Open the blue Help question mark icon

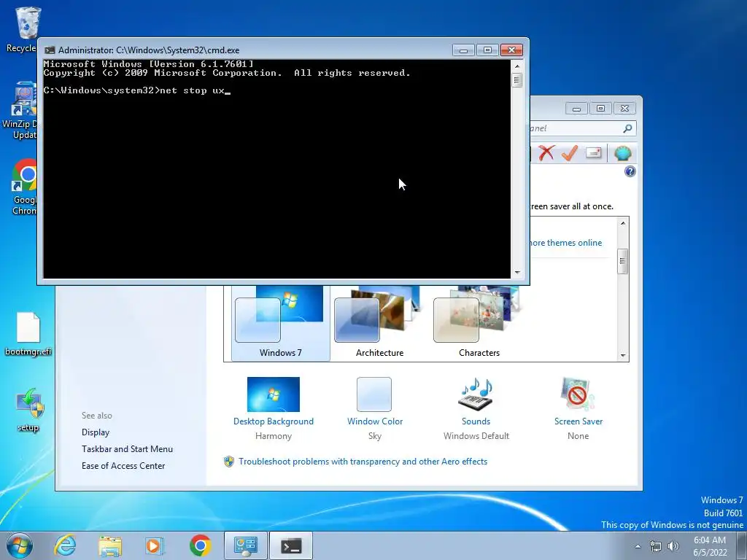coord(630,171)
